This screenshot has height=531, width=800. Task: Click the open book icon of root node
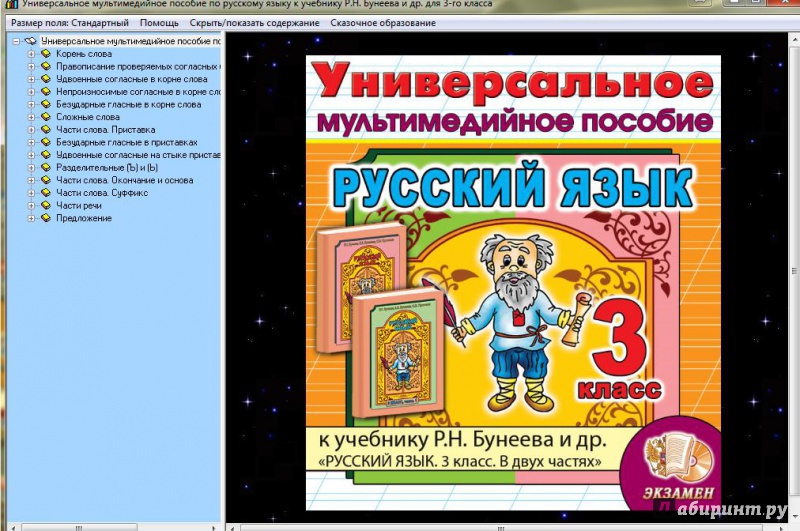[31, 41]
